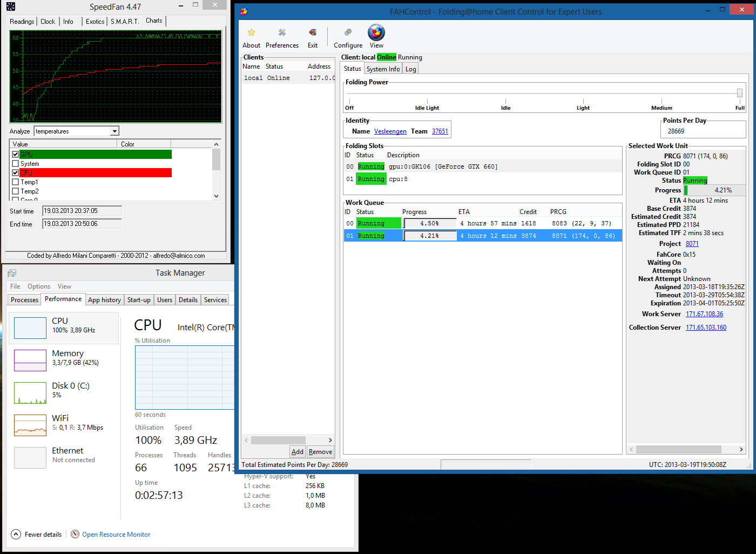
Task: Click the Points Per Day value 28669
Action: 676,131
